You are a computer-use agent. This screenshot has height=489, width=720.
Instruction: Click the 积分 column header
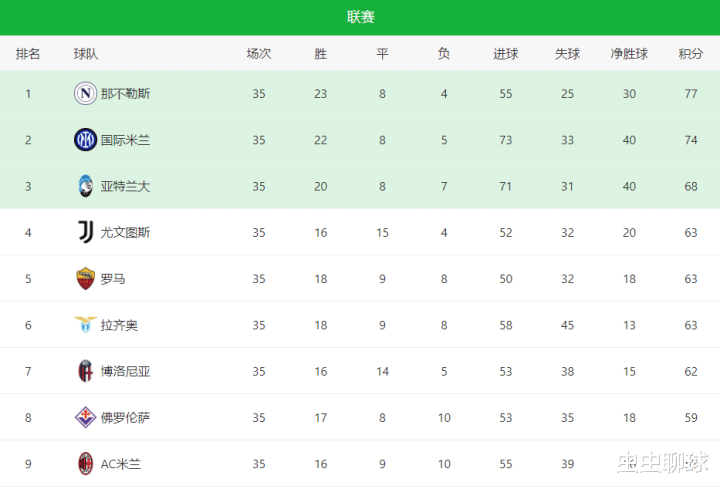(691, 54)
